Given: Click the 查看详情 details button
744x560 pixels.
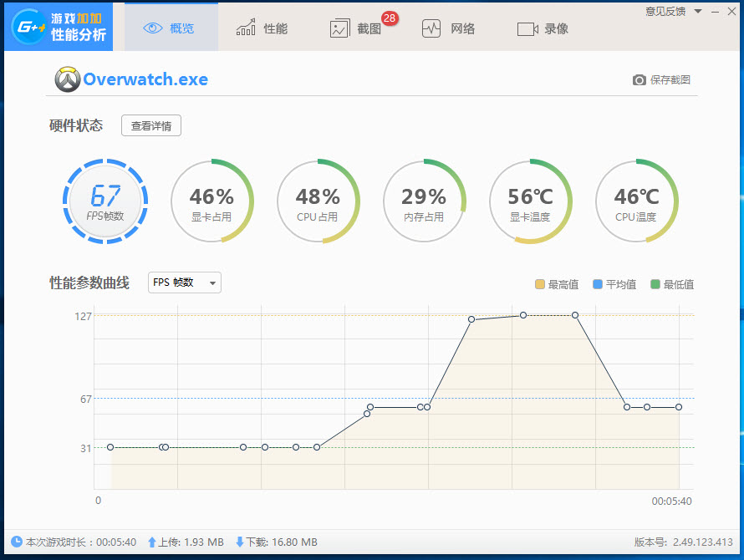Looking at the screenshot, I should click(x=151, y=125).
